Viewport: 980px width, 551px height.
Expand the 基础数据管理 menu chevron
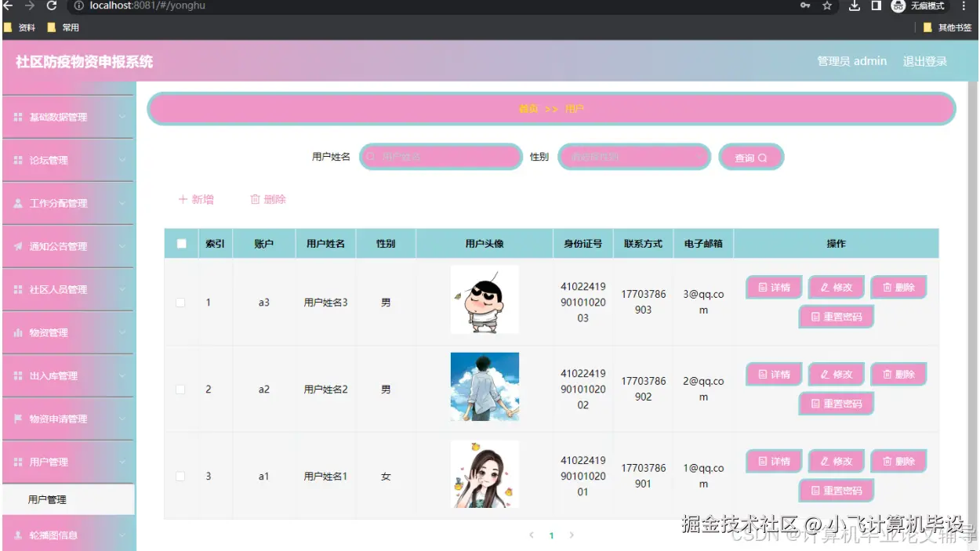pos(122,117)
